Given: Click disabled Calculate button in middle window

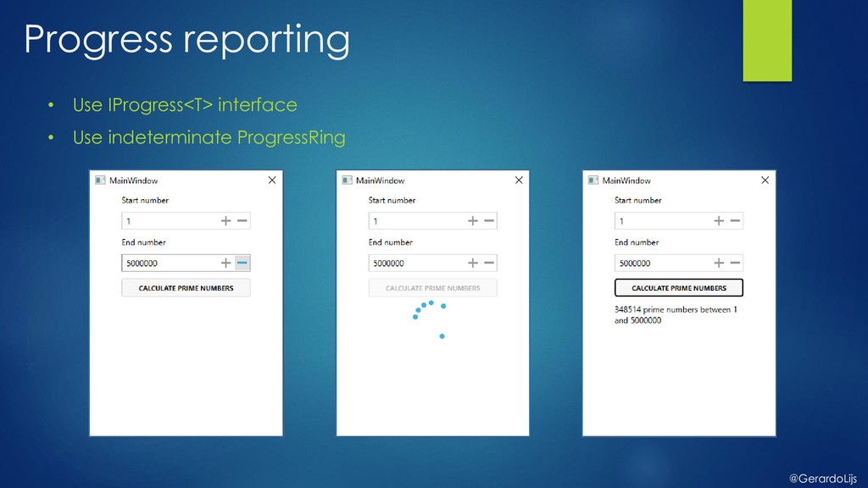Looking at the screenshot, I should pos(433,288).
